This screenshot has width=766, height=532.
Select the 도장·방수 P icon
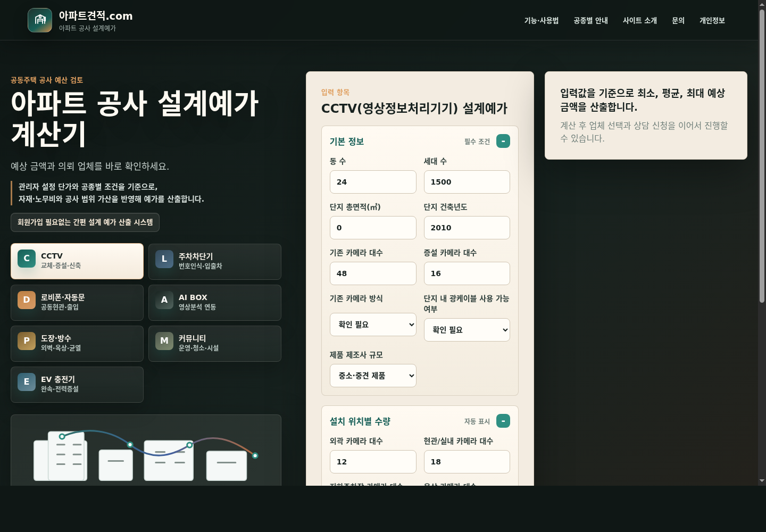tap(27, 341)
